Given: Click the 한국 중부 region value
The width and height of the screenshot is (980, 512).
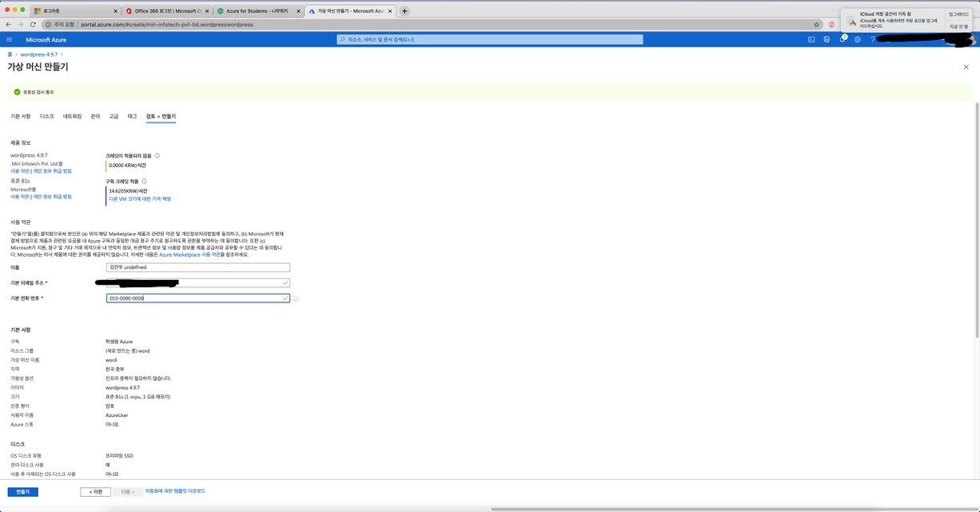Looking at the screenshot, I should point(114,369).
